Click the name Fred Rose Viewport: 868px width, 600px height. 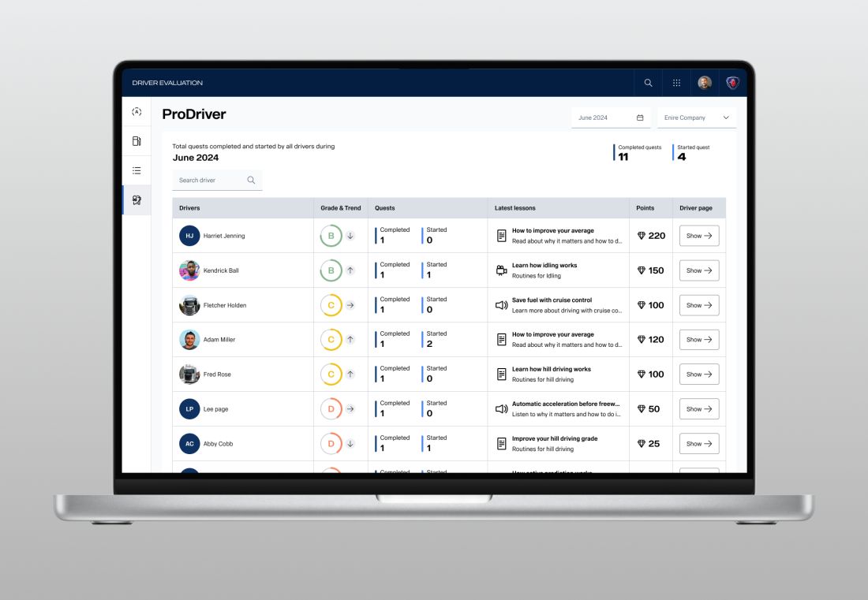tap(217, 375)
